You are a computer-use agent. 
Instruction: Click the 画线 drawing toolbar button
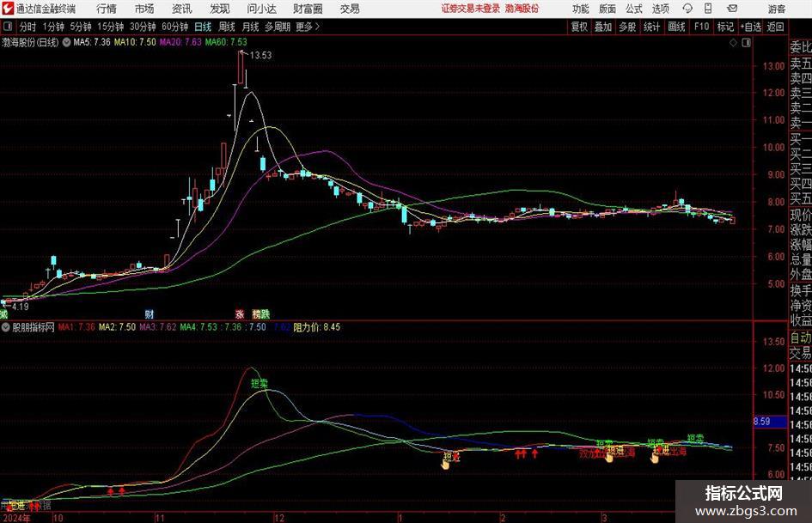coord(676,27)
